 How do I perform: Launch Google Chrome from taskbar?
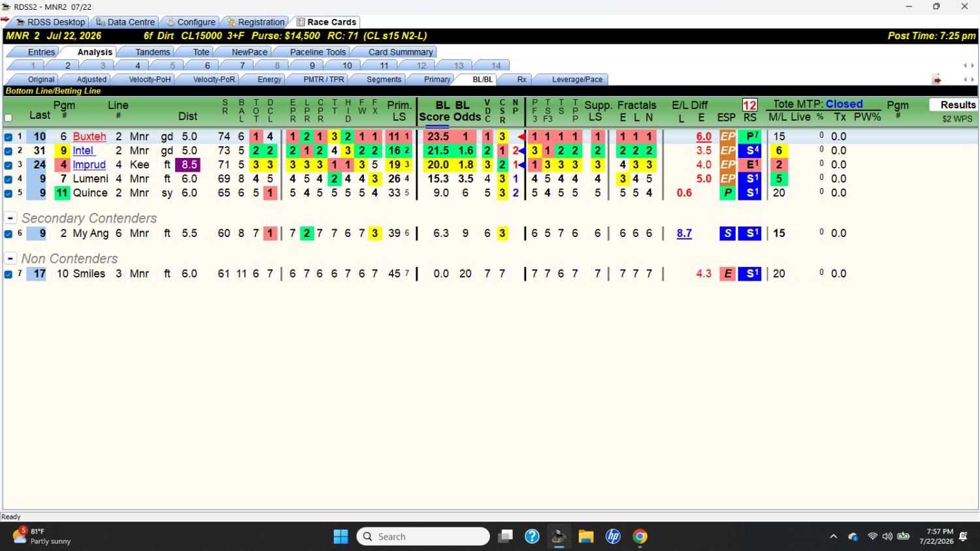(640, 537)
